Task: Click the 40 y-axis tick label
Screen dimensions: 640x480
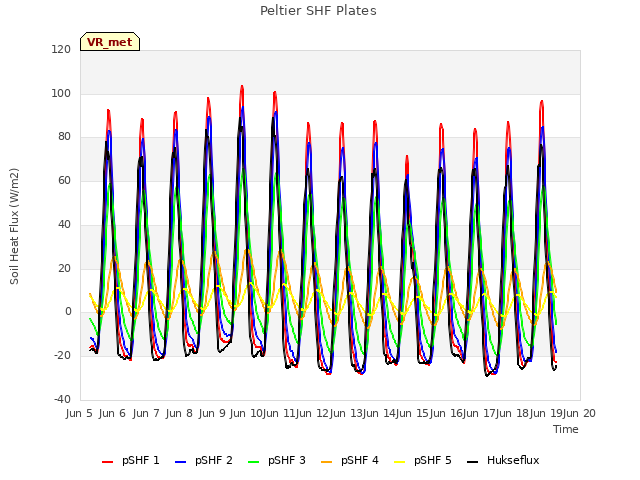Action: click(x=64, y=224)
